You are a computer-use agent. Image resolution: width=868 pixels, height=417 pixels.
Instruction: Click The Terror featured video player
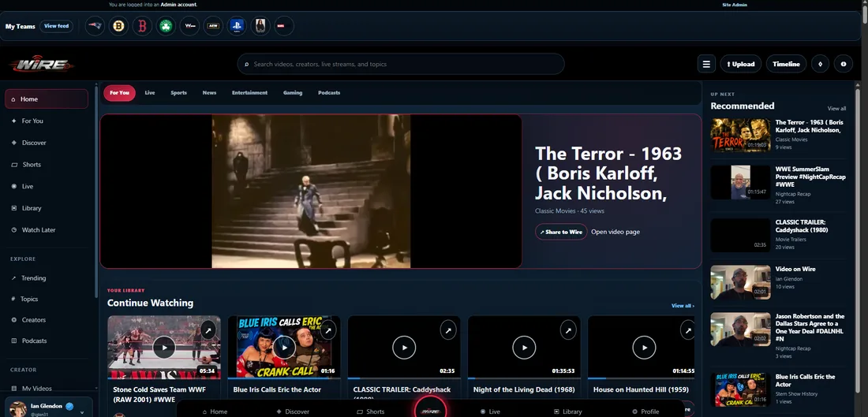(x=311, y=192)
